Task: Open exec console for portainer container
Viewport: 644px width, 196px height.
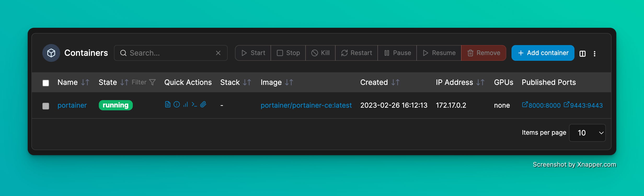Action: pos(194,105)
